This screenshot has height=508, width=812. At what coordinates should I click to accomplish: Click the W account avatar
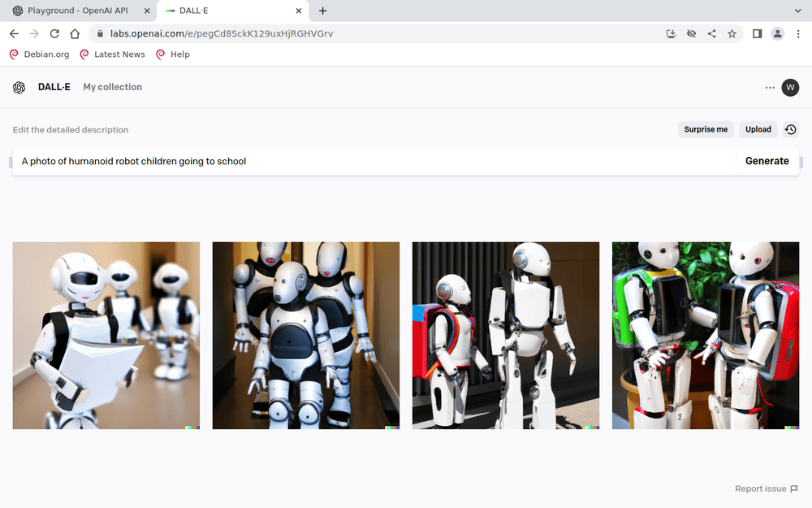pos(789,87)
